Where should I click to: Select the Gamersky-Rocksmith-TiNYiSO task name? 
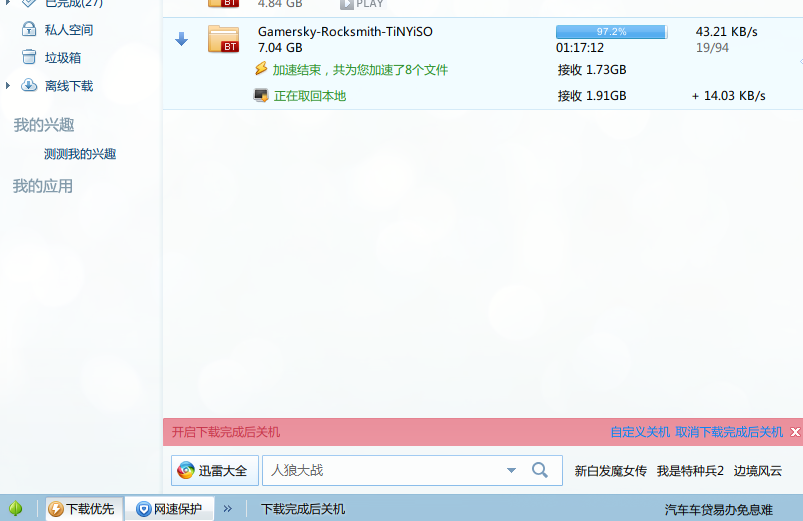(345, 32)
